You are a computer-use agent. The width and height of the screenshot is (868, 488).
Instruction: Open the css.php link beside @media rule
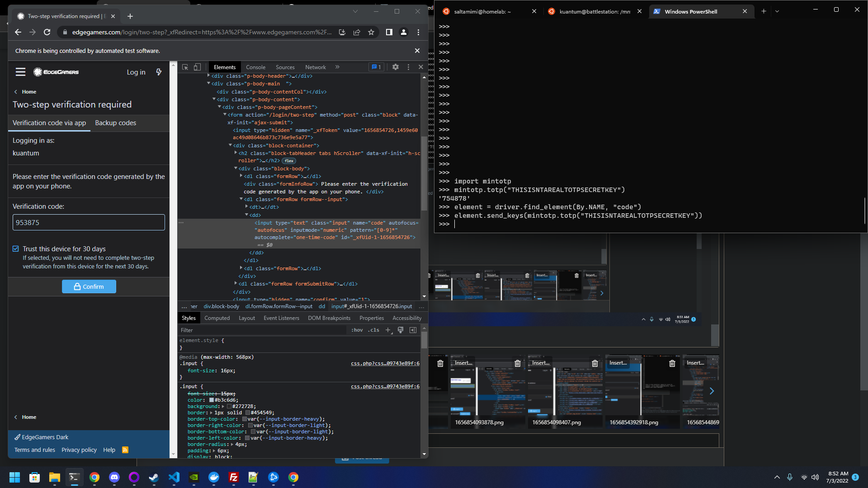click(x=385, y=363)
